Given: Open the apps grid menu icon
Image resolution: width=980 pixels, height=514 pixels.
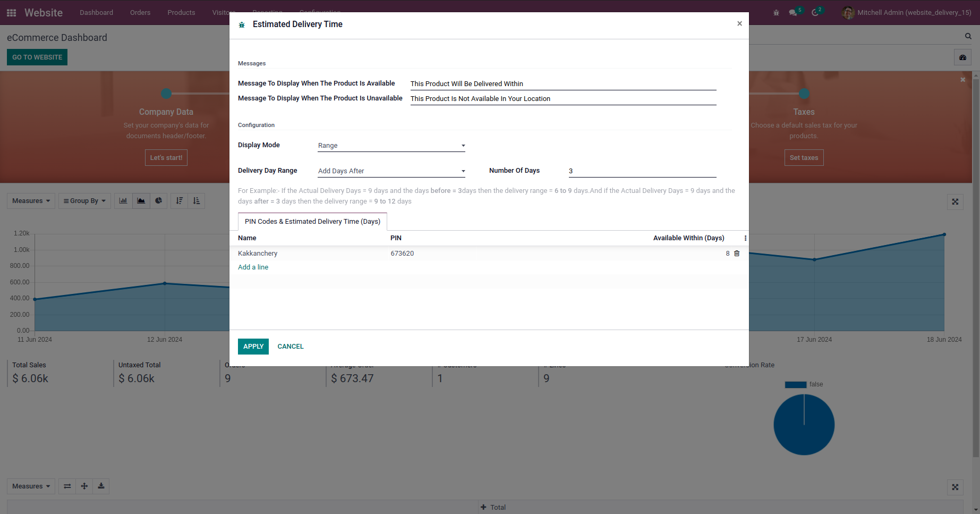Looking at the screenshot, I should point(11,12).
